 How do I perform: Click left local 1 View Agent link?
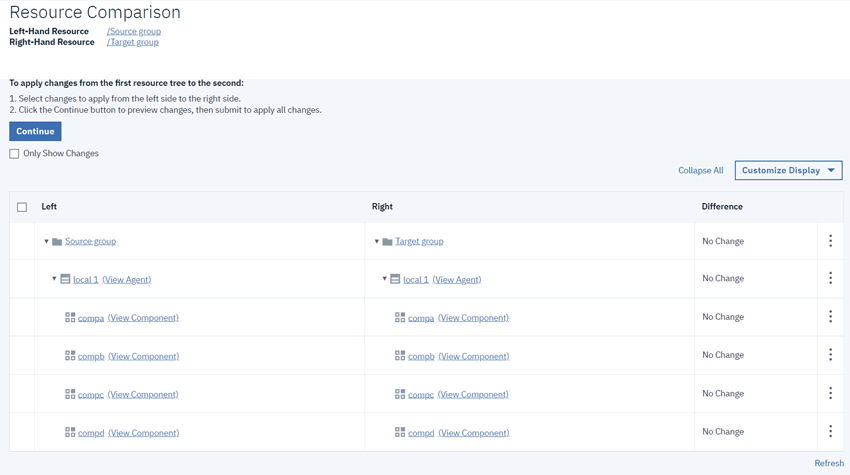click(x=127, y=280)
